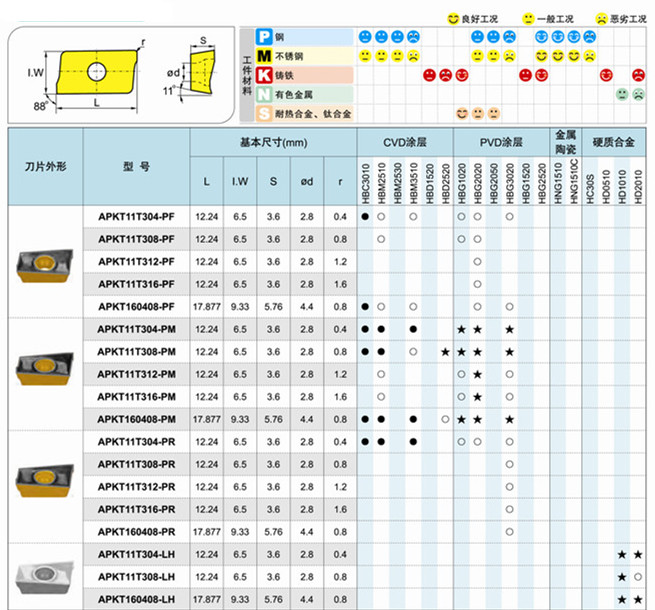Open the PF series insert thumbnail

pos(45,261)
